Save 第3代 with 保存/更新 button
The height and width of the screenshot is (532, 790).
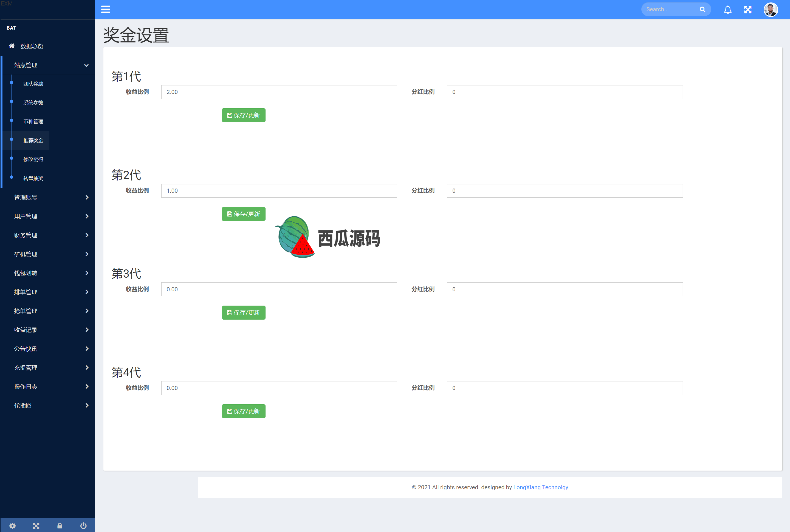coord(243,312)
